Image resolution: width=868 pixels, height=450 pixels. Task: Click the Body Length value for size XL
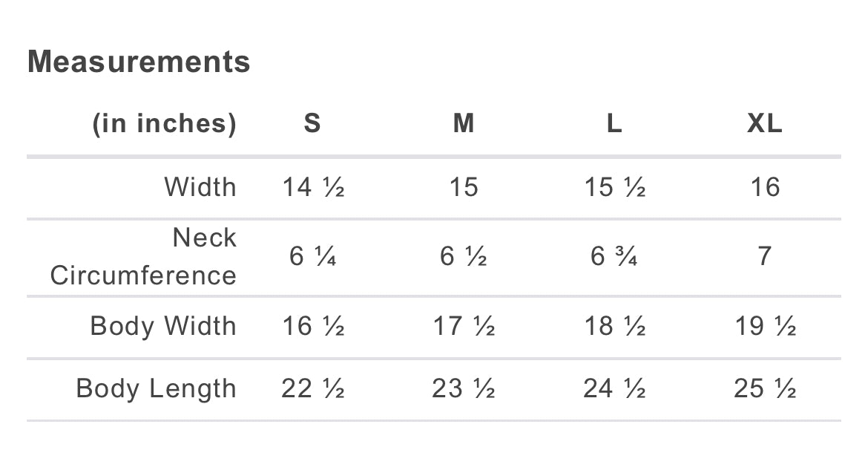(x=765, y=388)
